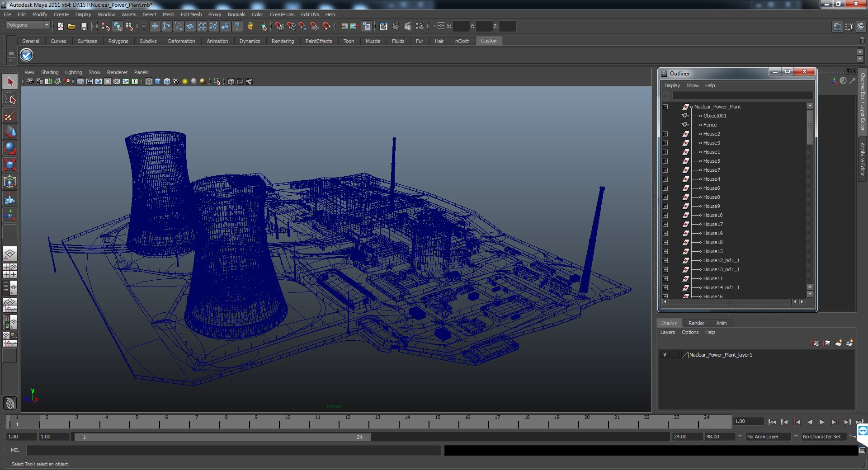The height and width of the screenshot is (470, 868).
Task: Expand House12_nd1_1 node in Outliner
Action: [x=665, y=260]
